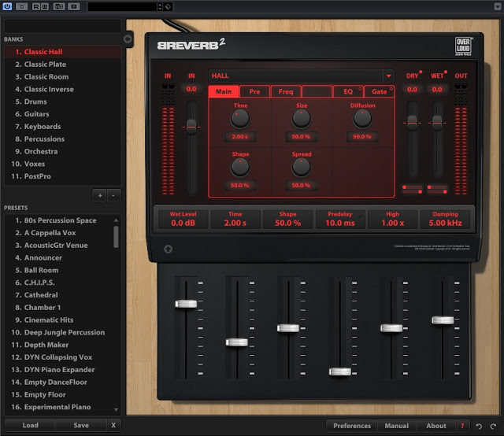Open the HALL algorithm dropdown
The width and height of the screenshot is (504, 436).
(x=387, y=76)
